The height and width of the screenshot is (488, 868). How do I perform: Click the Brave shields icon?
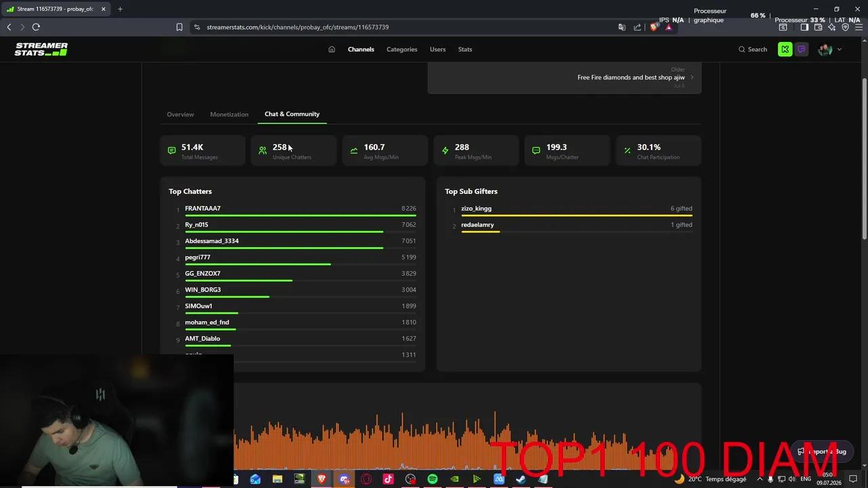(x=654, y=27)
